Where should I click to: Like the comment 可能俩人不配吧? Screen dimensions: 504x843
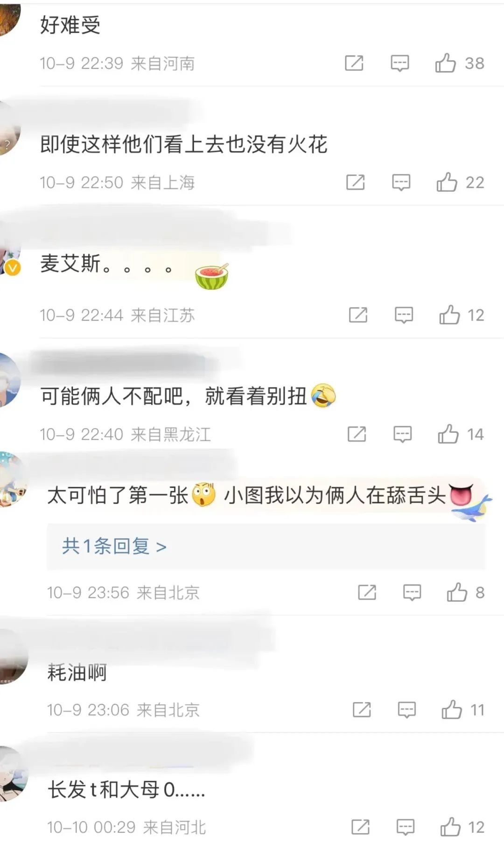click(x=448, y=434)
